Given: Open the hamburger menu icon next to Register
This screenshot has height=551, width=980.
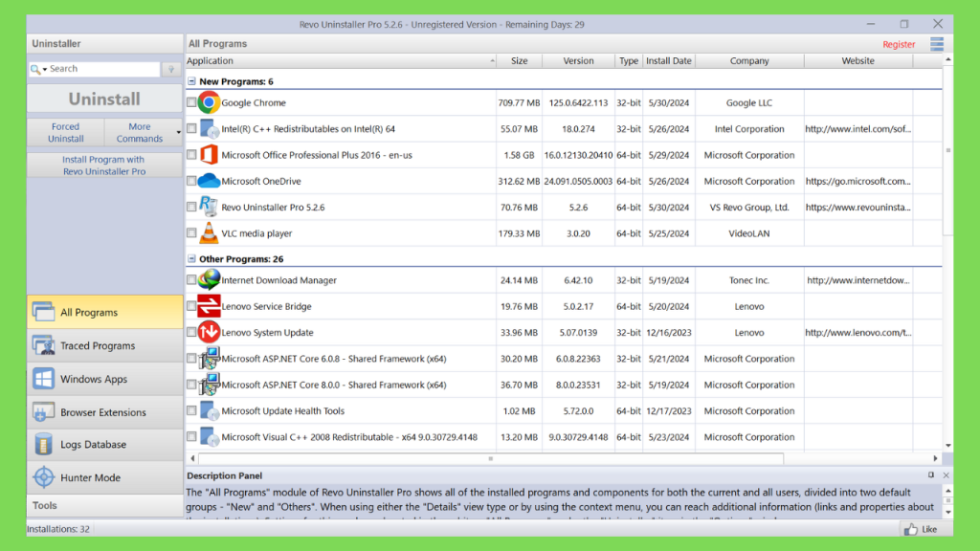Looking at the screenshot, I should pos(936,44).
